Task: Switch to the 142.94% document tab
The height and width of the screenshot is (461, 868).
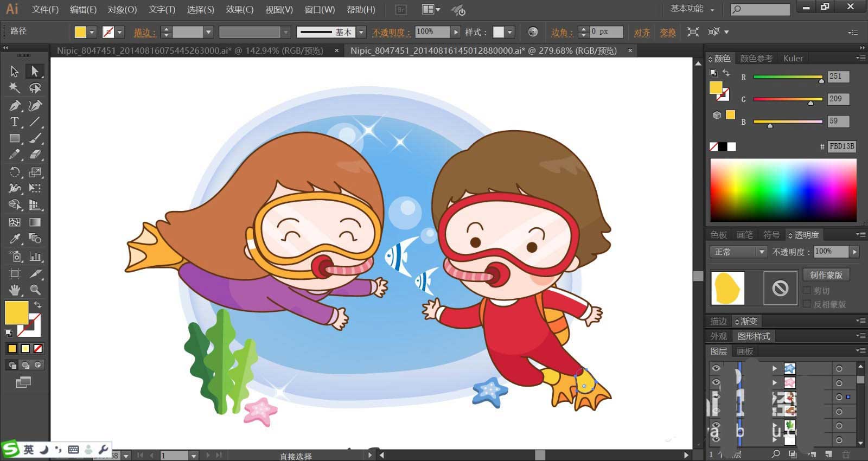Action: tap(190, 50)
